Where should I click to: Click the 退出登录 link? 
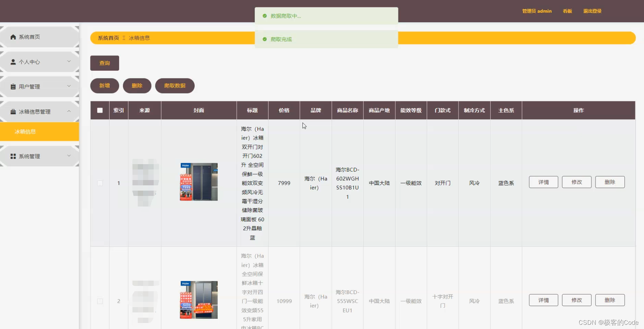[592, 11]
